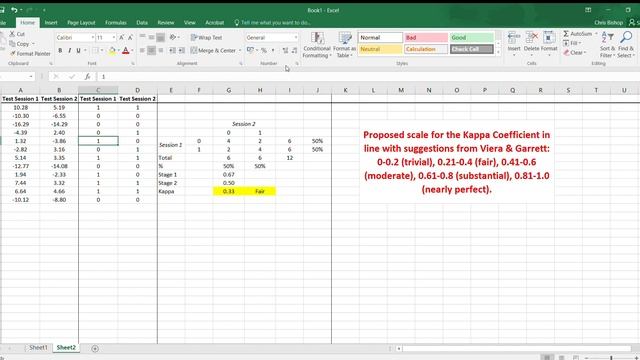This screenshot has height=360, width=640.
Task: Click the Copy icon in Clipboard
Action: [12, 44]
